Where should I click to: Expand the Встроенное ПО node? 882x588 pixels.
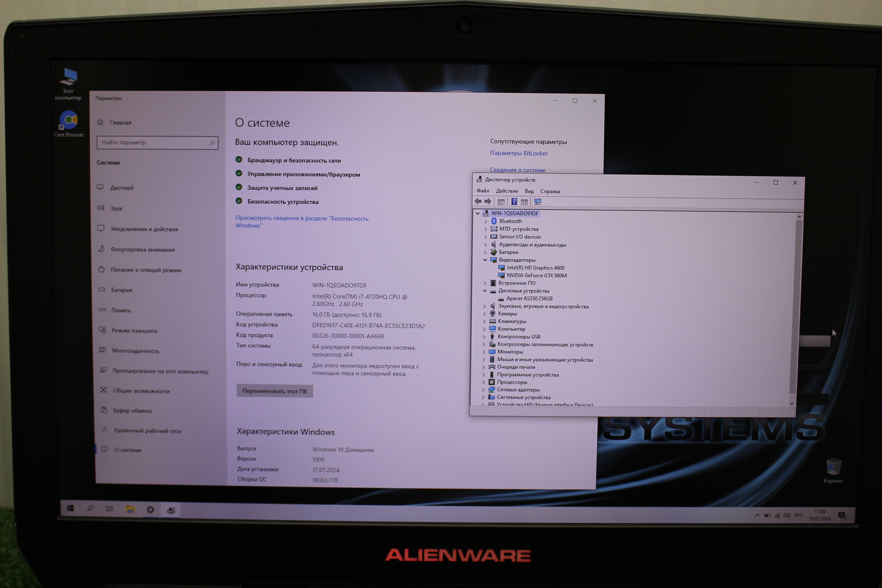click(485, 283)
